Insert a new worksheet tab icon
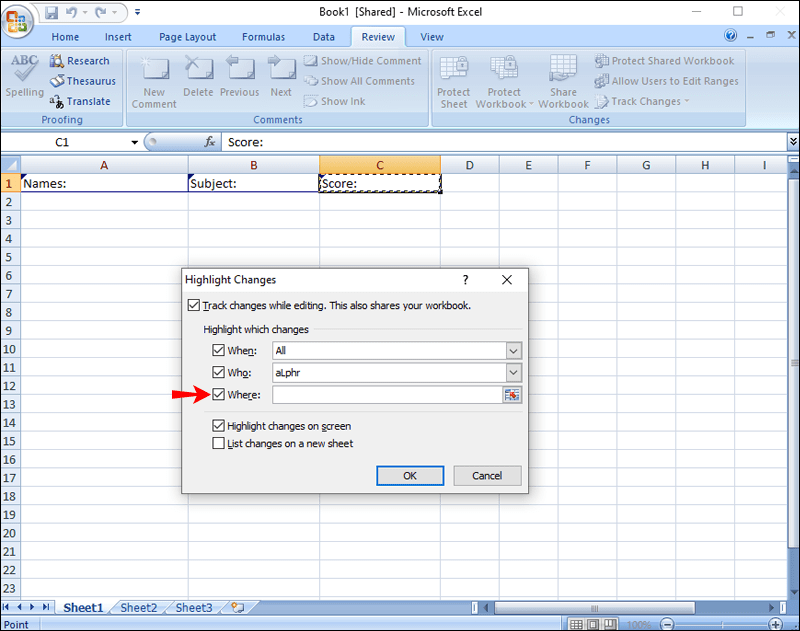Image resolution: width=800 pixels, height=631 pixels. 237,608
